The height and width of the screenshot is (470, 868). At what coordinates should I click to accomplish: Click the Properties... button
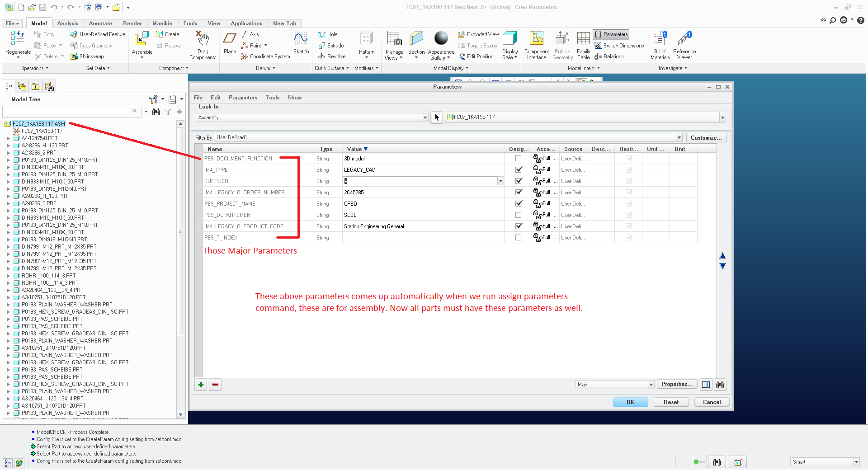[x=677, y=385]
